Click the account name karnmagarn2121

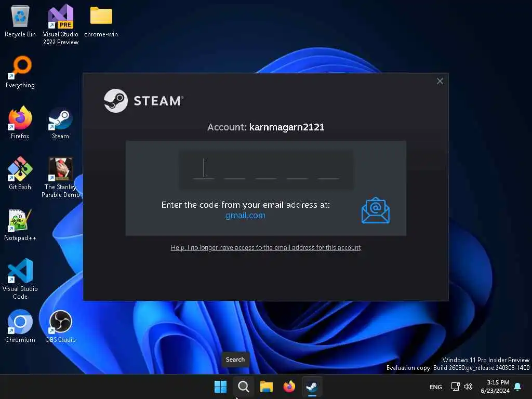tap(287, 127)
